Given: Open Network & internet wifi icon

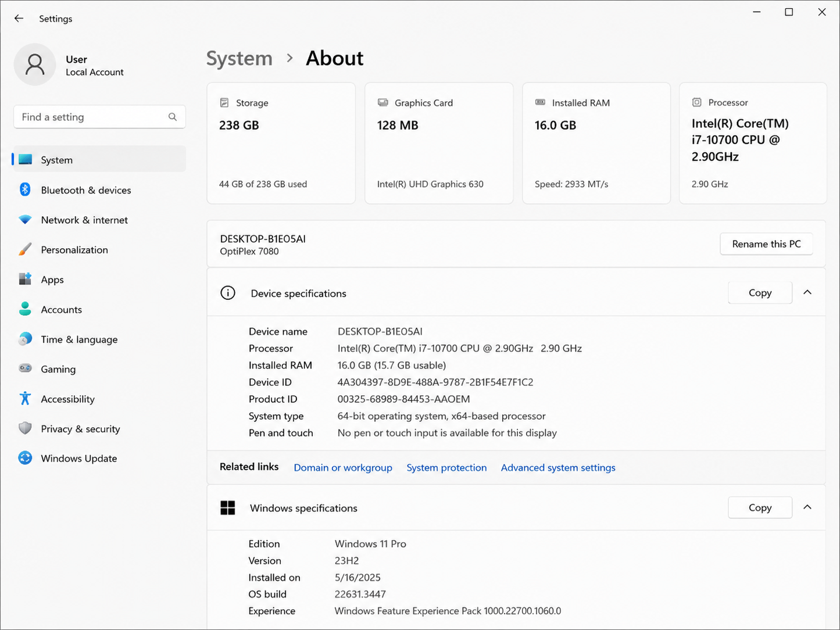Looking at the screenshot, I should tap(25, 220).
